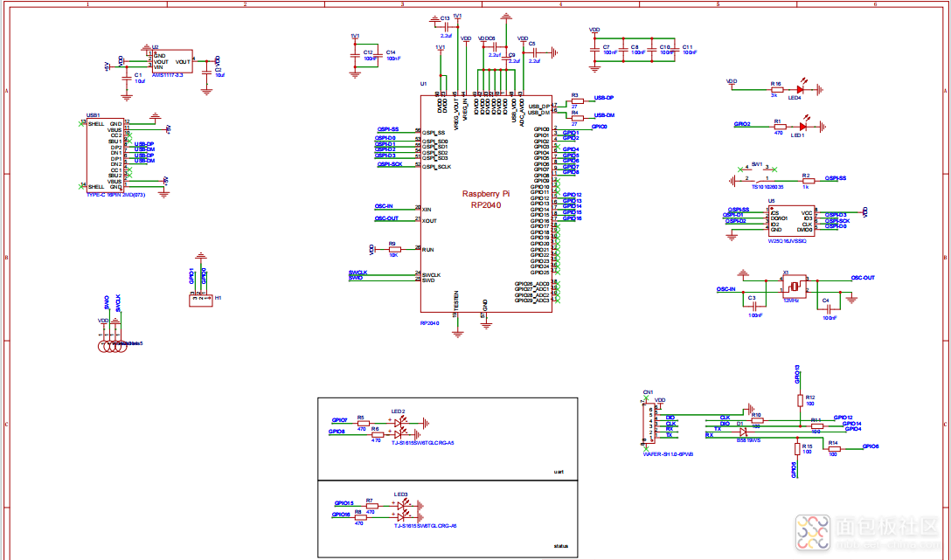Select the LED1 diode symbol

(x=800, y=126)
